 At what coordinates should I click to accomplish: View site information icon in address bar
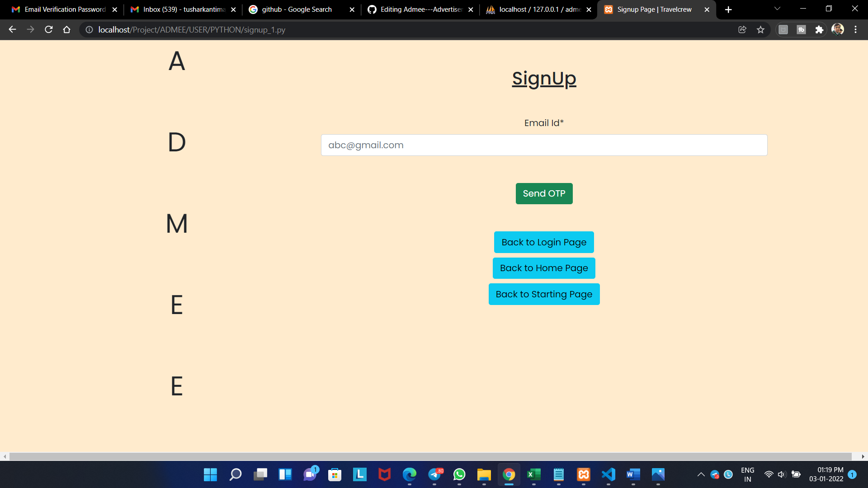tap(90, 30)
